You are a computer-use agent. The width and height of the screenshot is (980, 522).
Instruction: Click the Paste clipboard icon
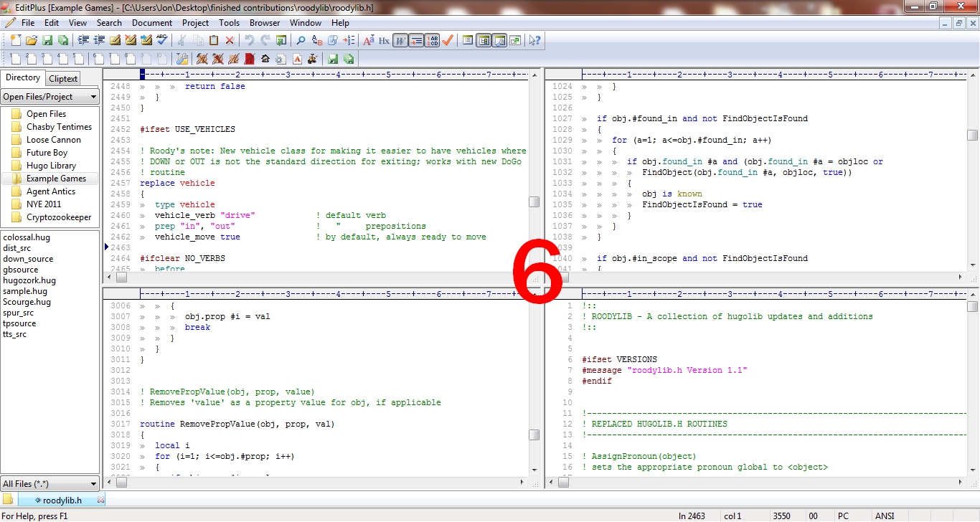coord(214,40)
